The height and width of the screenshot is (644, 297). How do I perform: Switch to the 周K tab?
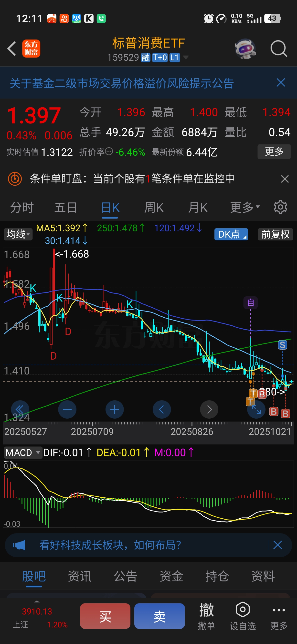coord(154,208)
